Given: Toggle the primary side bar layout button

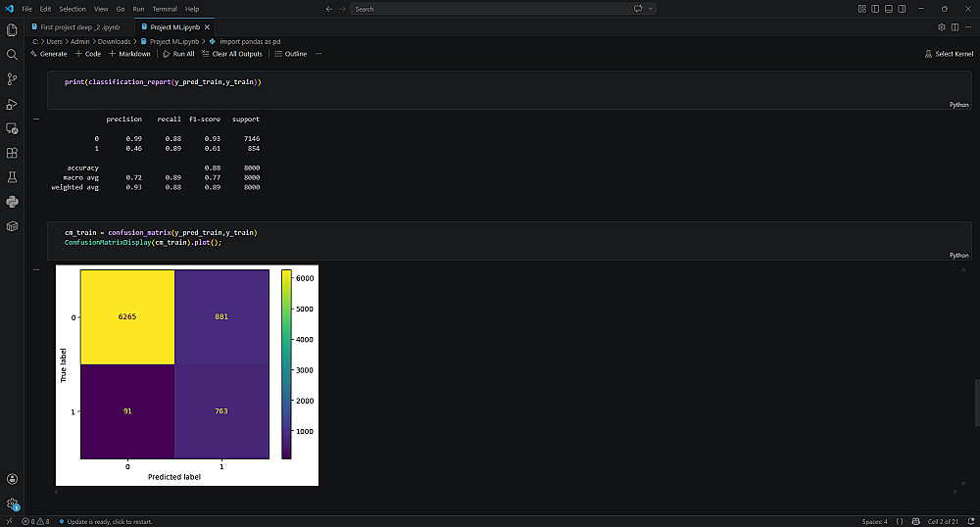Looking at the screenshot, I should 875,9.
